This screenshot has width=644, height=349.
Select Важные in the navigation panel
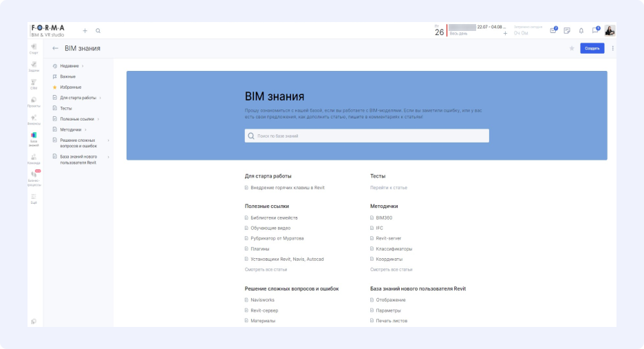[x=67, y=76]
